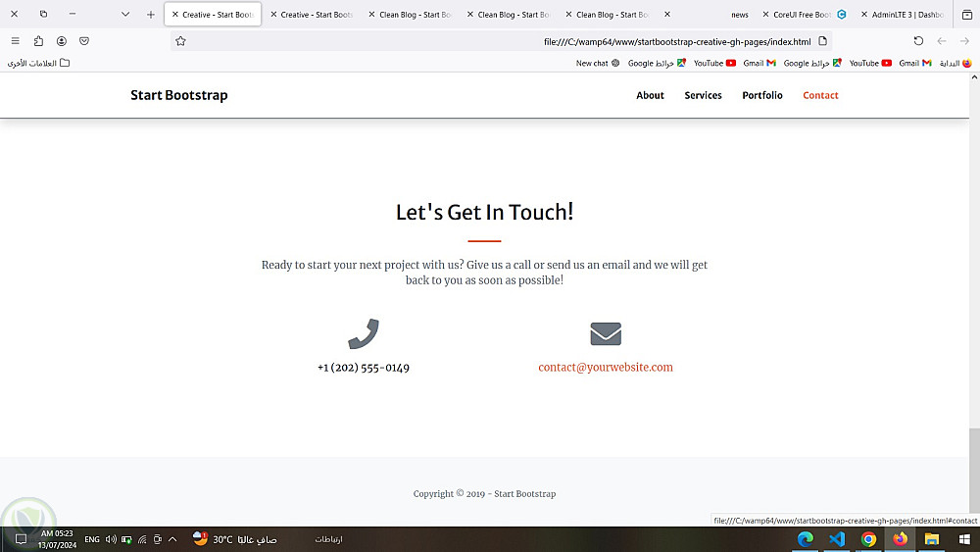This screenshot has width=980, height=552.
Task: Close the AdminLTE 3 Dashboard tab
Action: point(863,15)
